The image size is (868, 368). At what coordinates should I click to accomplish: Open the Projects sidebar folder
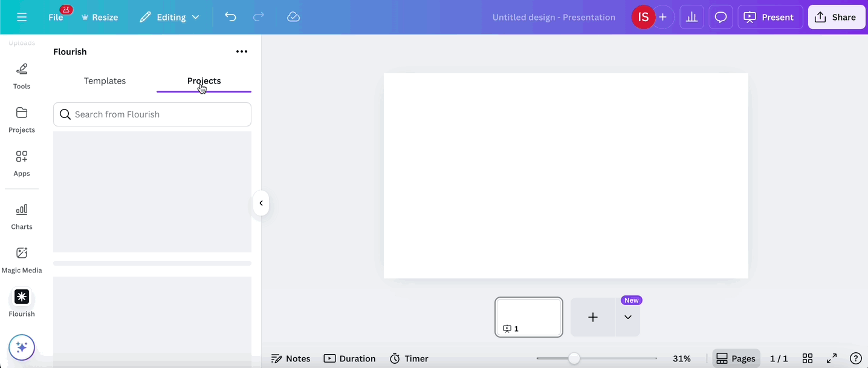(22, 120)
